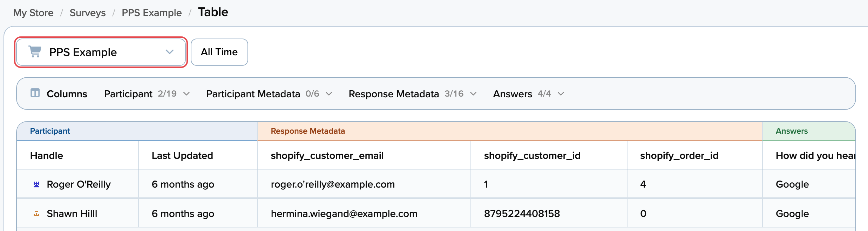Viewport: 868px width, 231px height.
Task: Click the Last Updated column header
Action: [198, 155]
